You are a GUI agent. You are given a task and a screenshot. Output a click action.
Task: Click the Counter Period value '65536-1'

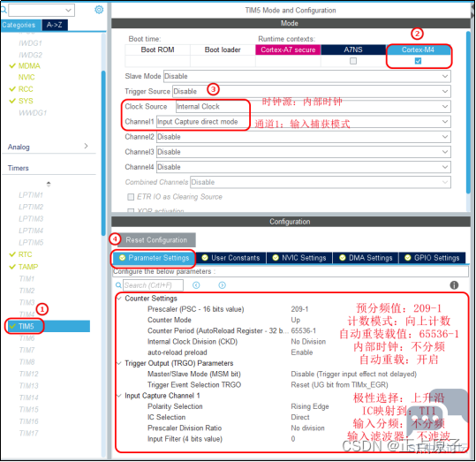[303, 330]
